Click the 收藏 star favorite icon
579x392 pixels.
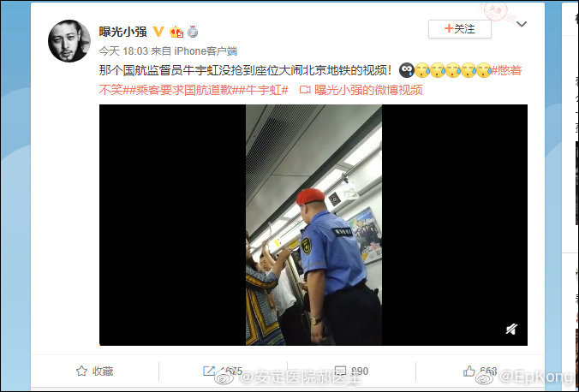(81, 371)
